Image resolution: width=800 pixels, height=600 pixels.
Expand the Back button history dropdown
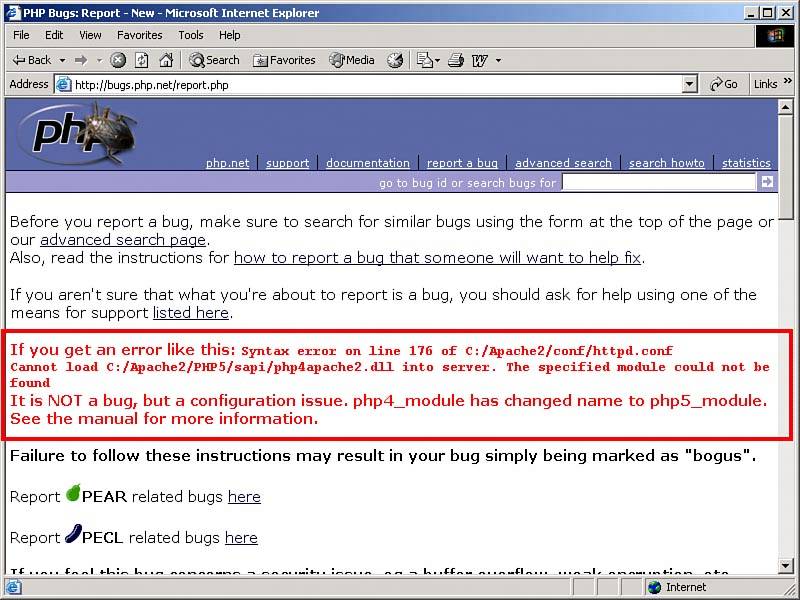[62, 60]
